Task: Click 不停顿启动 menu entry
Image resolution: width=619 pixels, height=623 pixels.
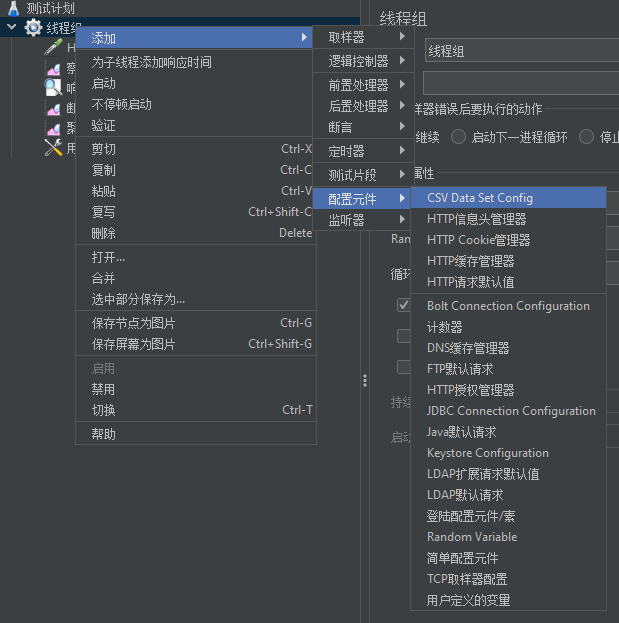Action: pos(194,104)
